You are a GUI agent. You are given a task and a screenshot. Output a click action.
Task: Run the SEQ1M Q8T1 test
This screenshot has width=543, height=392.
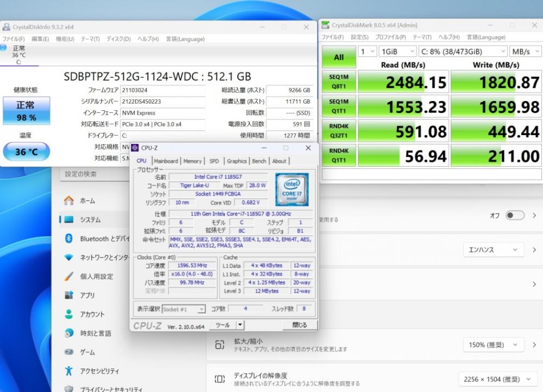point(339,82)
